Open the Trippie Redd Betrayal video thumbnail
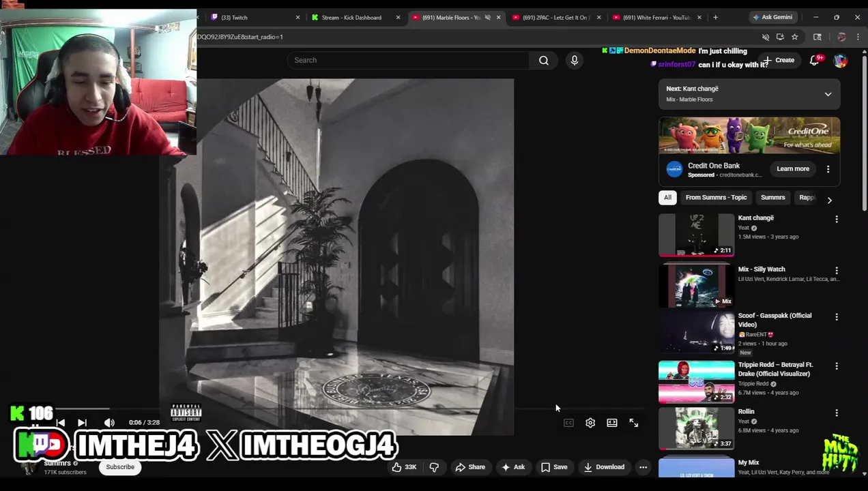 click(x=696, y=382)
